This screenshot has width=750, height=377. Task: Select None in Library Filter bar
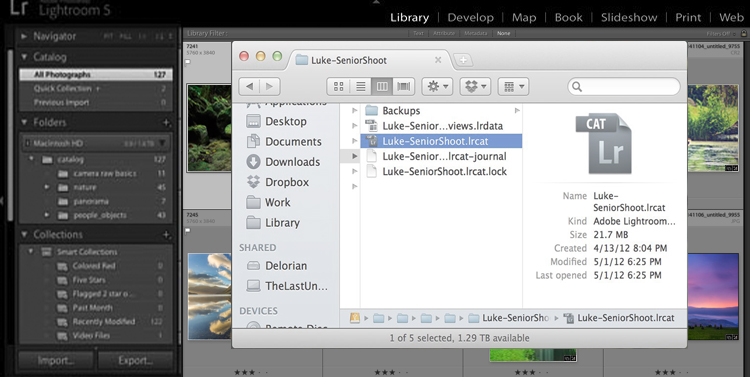pyautogui.click(x=504, y=33)
